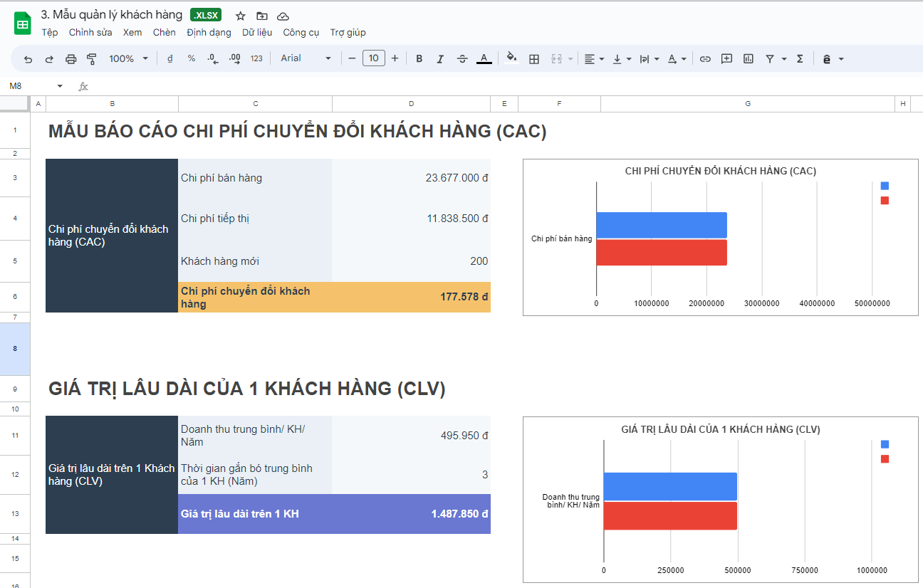Open the Tệp menu
The height and width of the screenshot is (588, 923).
click(50, 32)
